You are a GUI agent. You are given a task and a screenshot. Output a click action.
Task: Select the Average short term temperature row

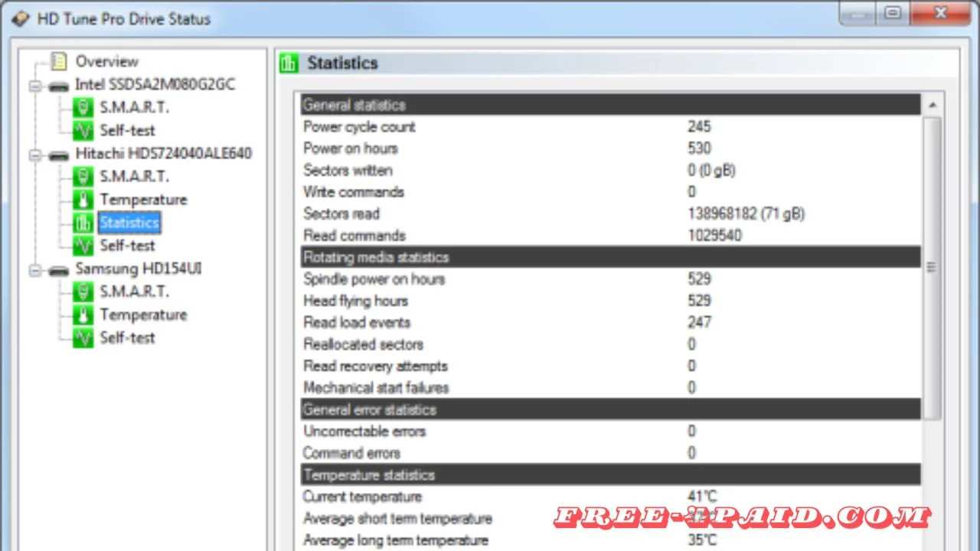click(611, 518)
